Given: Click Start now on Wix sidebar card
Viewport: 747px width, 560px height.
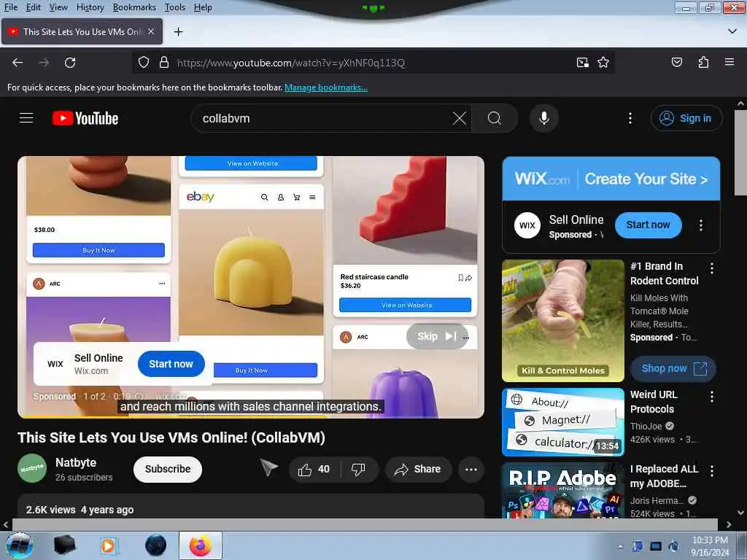Looking at the screenshot, I should pyautogui.click(x=648, y=225).
